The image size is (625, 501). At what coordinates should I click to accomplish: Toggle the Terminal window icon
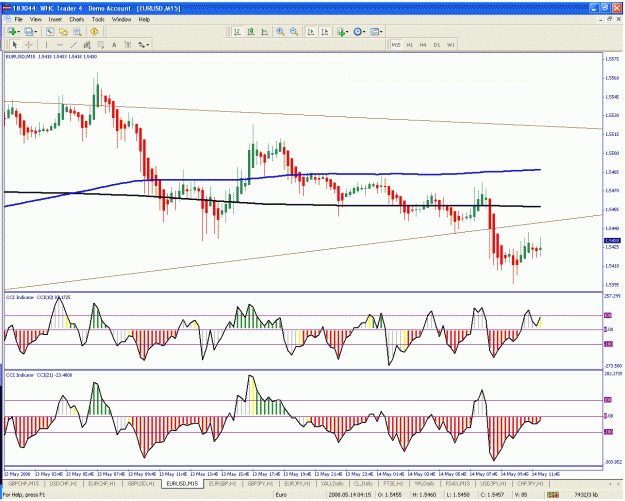[77, 31]
